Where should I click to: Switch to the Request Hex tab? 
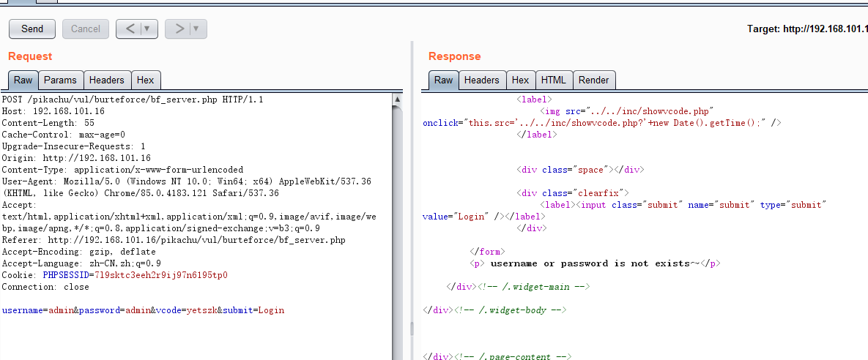[146, 80]
